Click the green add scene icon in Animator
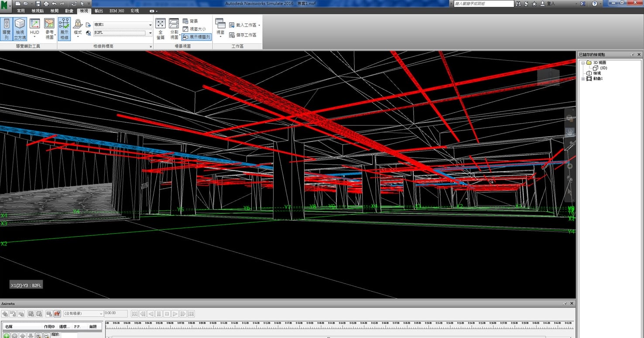This screenshot has height=338, width=644. click(6, 335)
